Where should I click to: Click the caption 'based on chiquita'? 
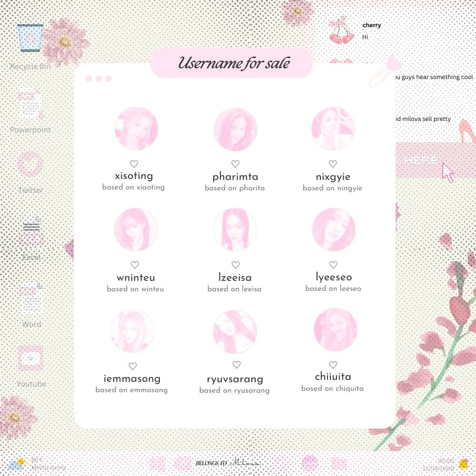point(332,388)
